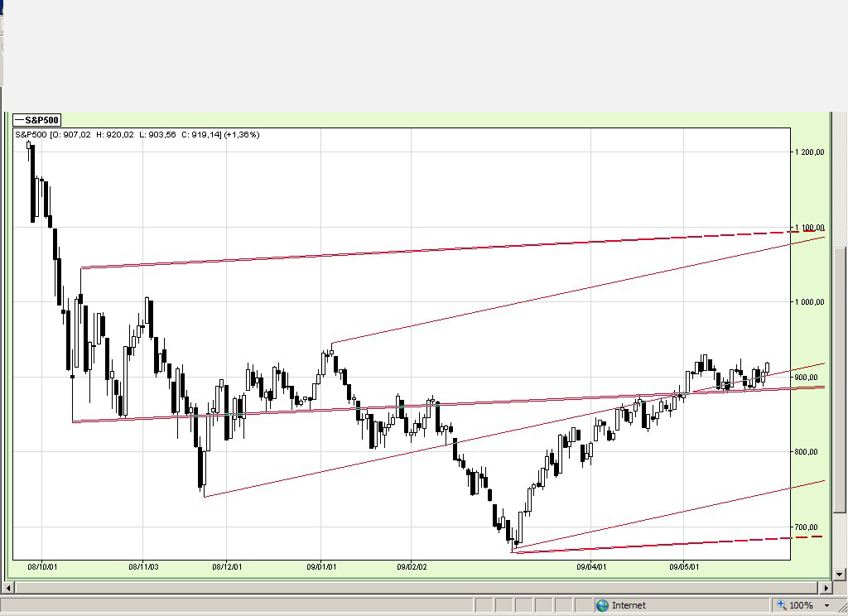Click the 1 000,00 price axis label
This screenshot has height=616, width=848.
click(x=810, y=301)
